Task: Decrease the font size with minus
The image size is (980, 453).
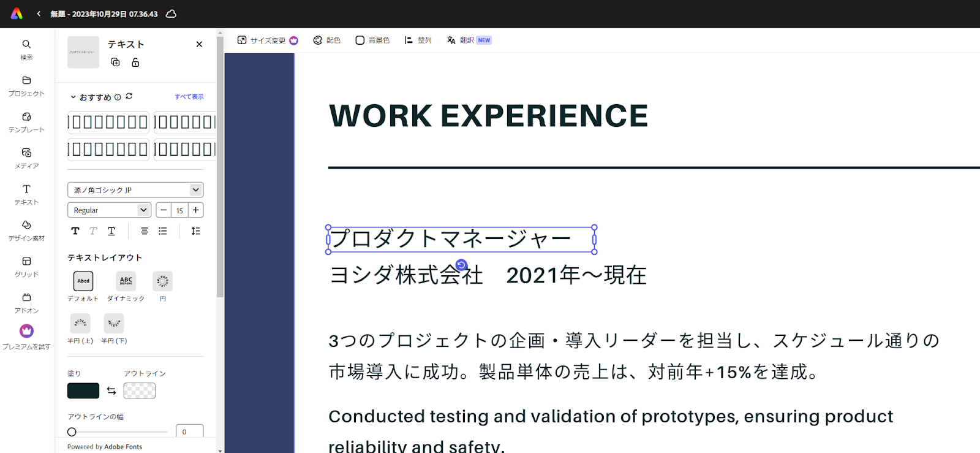Action: coord(164,210)
